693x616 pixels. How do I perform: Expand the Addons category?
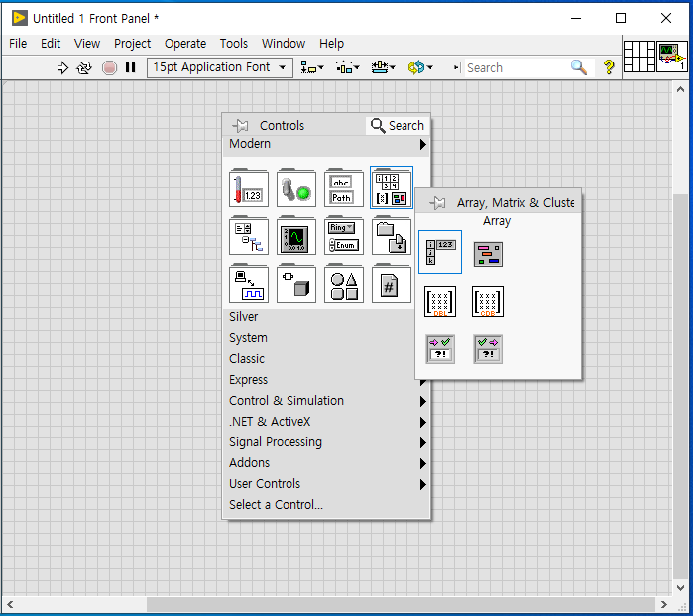[x=326, y=462]
